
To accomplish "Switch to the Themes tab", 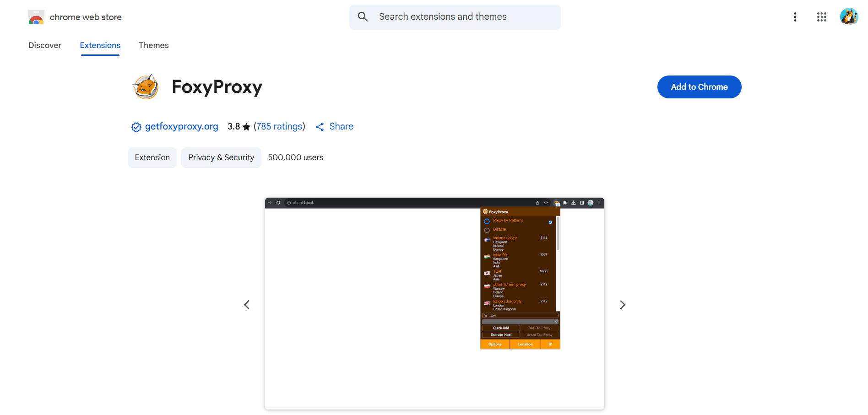I will coord(154,45).
